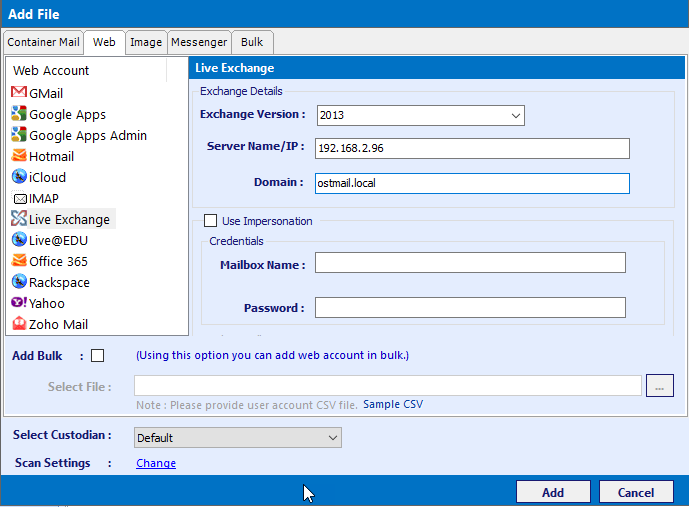Click the Server Name/IP input field
Viewport: 689px width, 507px height.
coord(472,148)
